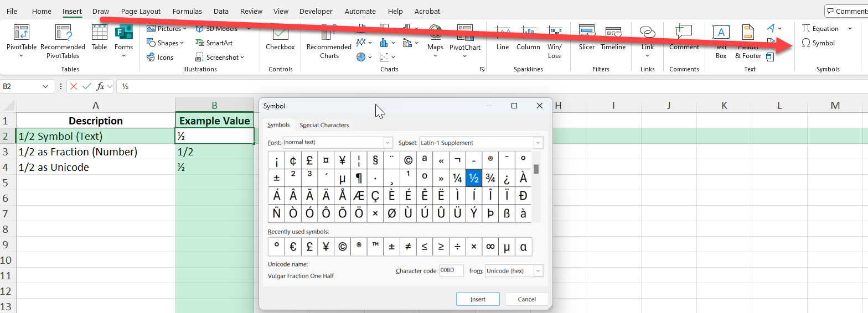Viewport: 868px width, 313px height.
Task: Open the Developer tab
Action: pyautogui.click(x=316, y=11)
